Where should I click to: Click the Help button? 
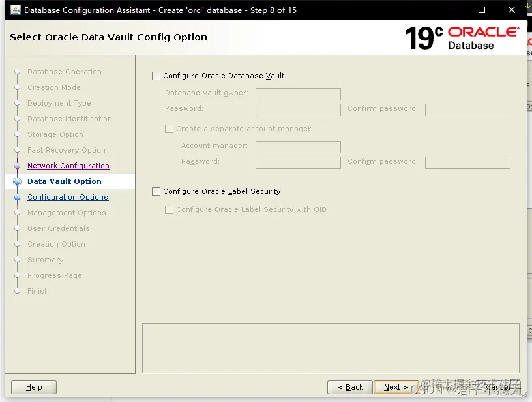coord(34,387)
